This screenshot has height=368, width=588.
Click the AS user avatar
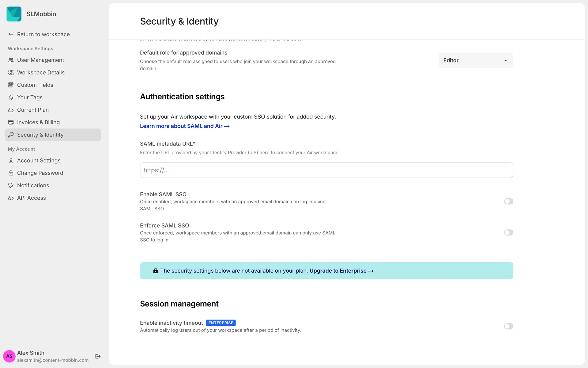point(9,356)
